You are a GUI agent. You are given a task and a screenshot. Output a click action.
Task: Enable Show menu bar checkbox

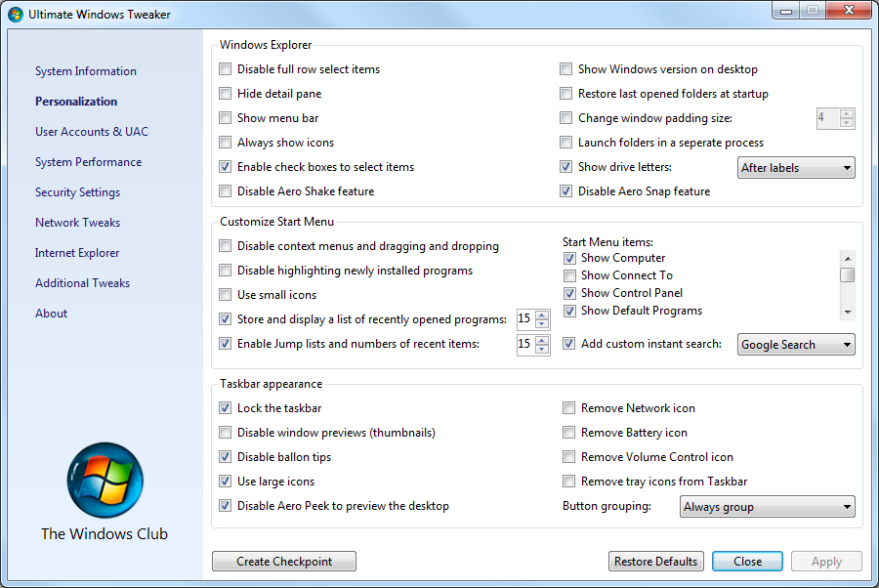225,118
